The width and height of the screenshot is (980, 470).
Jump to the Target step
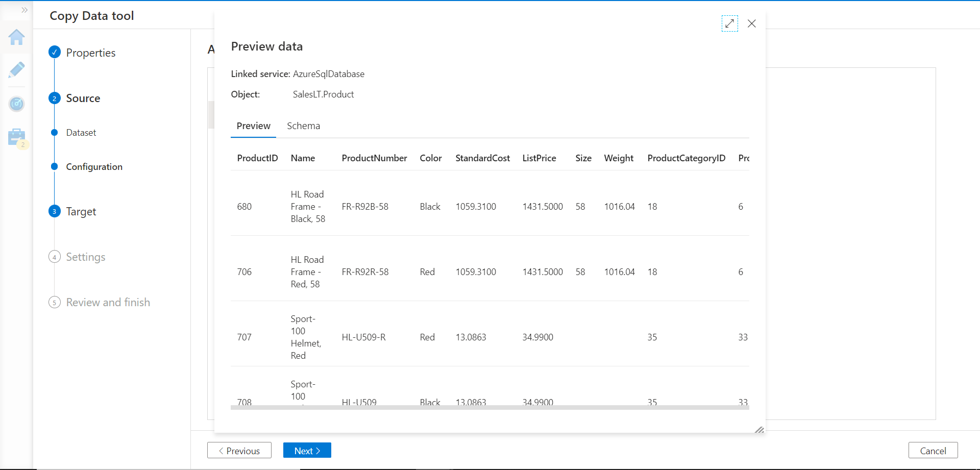click(x=81, y=211)
